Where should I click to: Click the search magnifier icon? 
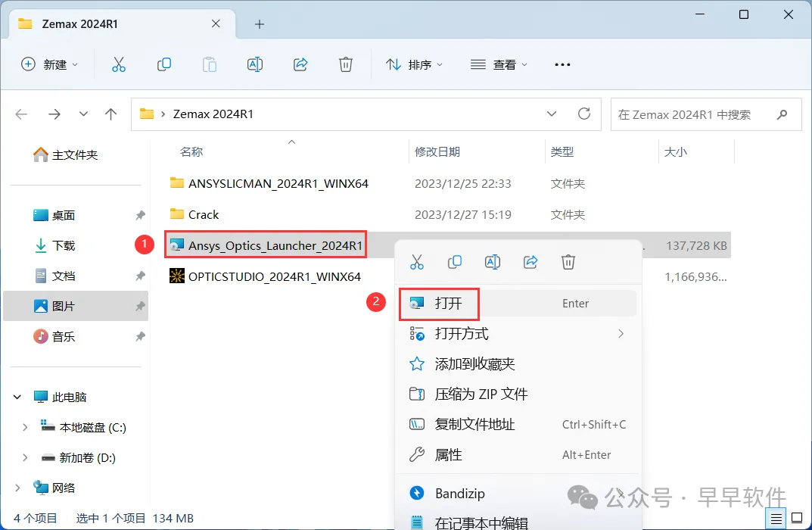(782, 114)
